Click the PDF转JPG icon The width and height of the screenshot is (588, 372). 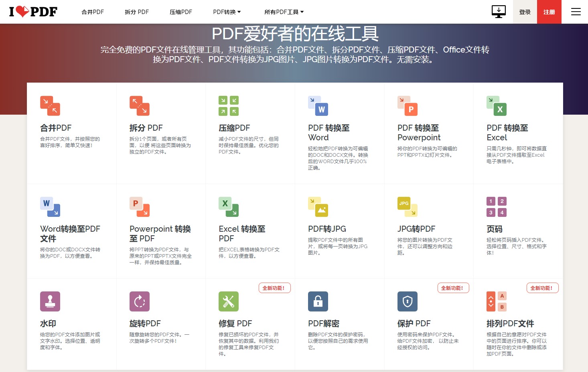(x=318, y=207)
